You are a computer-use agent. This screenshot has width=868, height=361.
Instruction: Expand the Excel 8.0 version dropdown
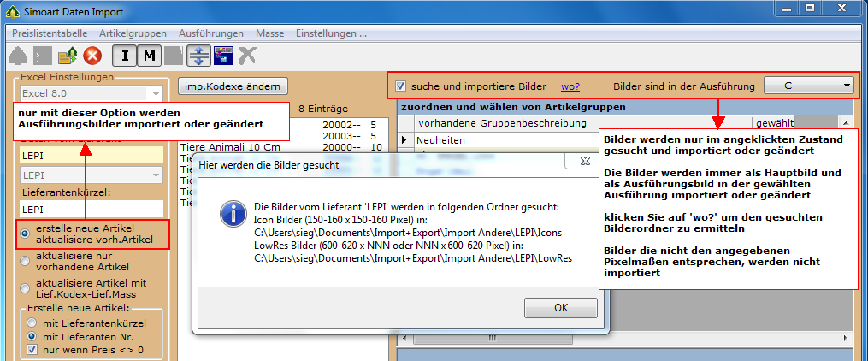tap(155, 93)
